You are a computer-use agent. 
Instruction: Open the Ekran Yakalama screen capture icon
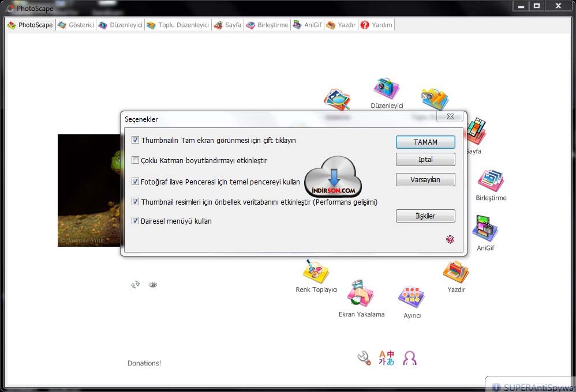(x=360, y=293)
